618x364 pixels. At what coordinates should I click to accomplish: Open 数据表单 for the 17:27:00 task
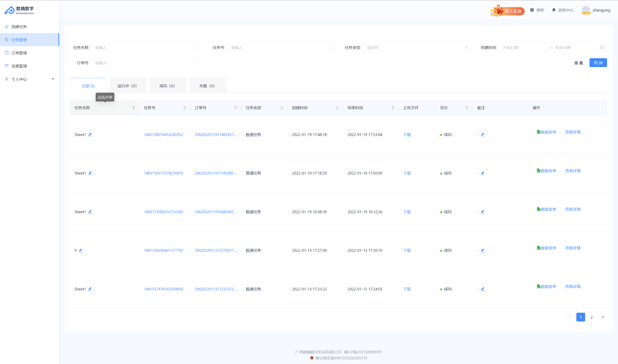pyautogui.click(x=546, y=248)
